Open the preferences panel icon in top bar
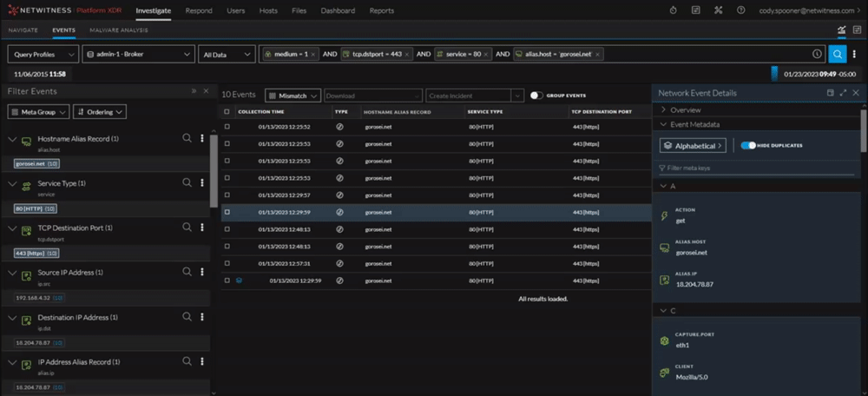This screenshot has width=868, height=396. [696, 10]
